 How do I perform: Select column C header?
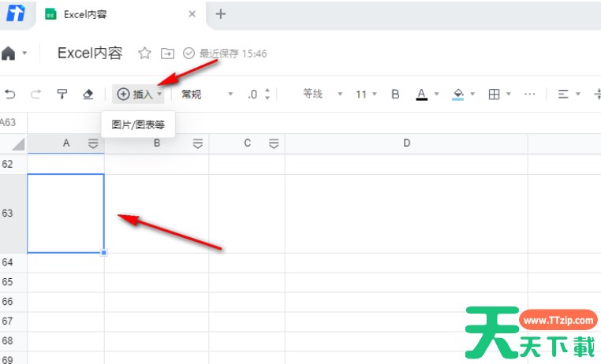pos(247,143)
